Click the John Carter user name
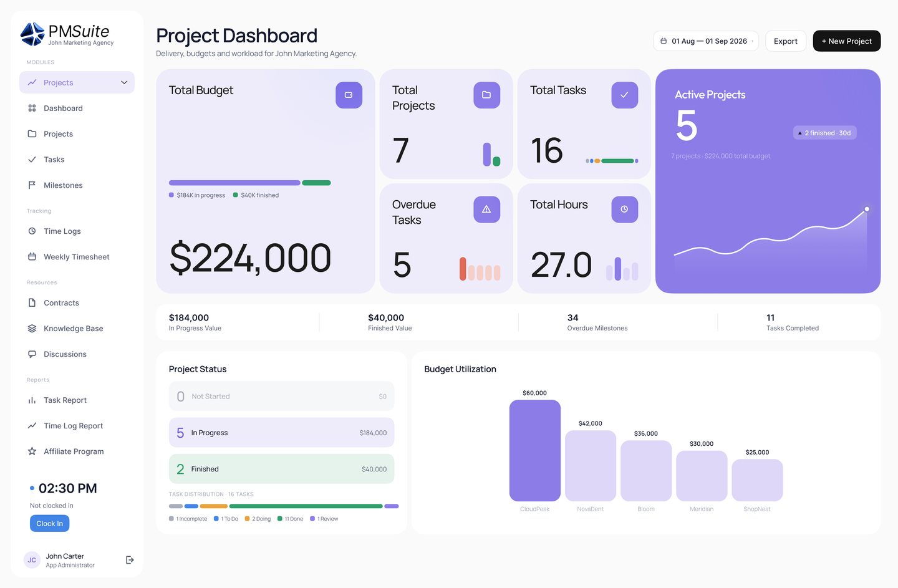 pyautogui.click(x=65, y=556)
